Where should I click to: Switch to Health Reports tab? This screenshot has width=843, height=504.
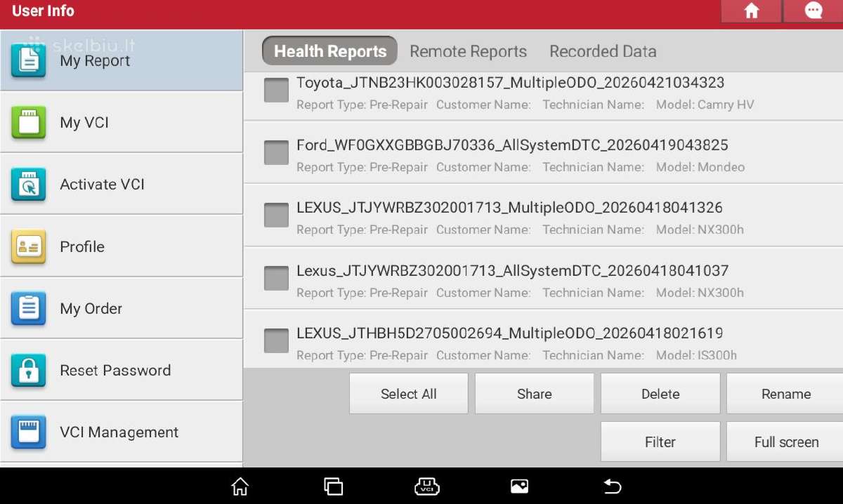(x=329, y=51)
